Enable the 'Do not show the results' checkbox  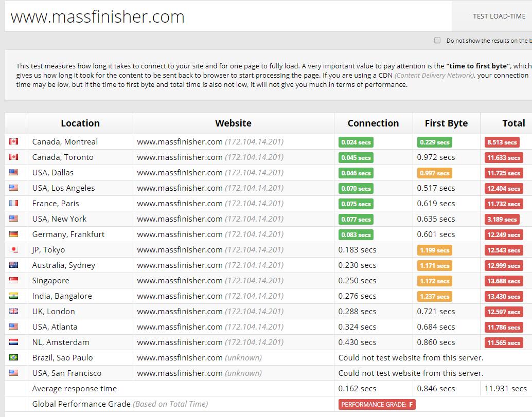coord(437,40)
